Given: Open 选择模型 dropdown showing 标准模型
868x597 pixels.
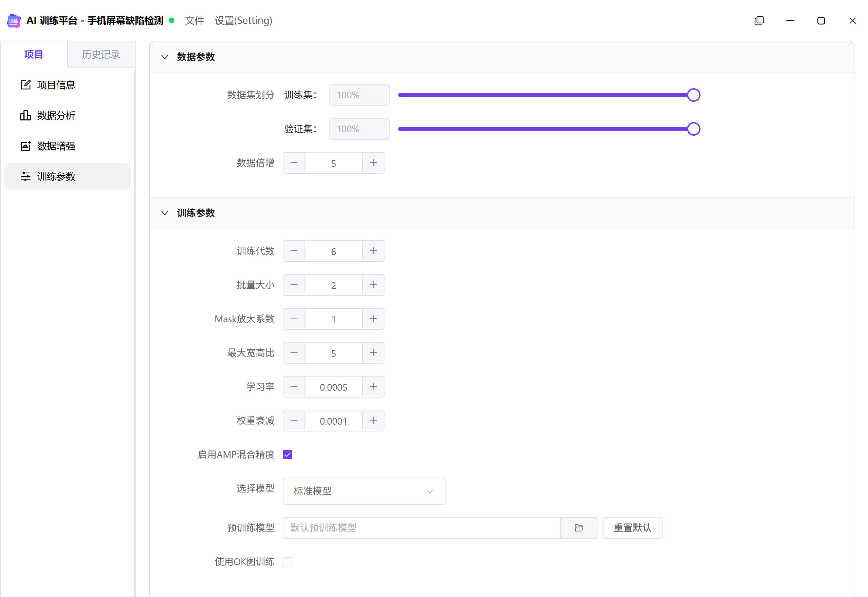Looking at the screenshot, I should (364, 491).
